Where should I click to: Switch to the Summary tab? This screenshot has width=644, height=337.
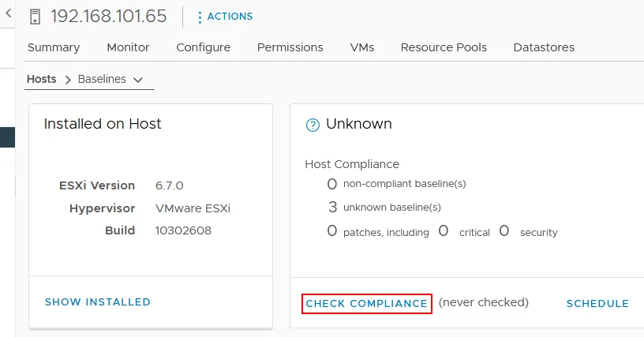click(x=54, y=47)
